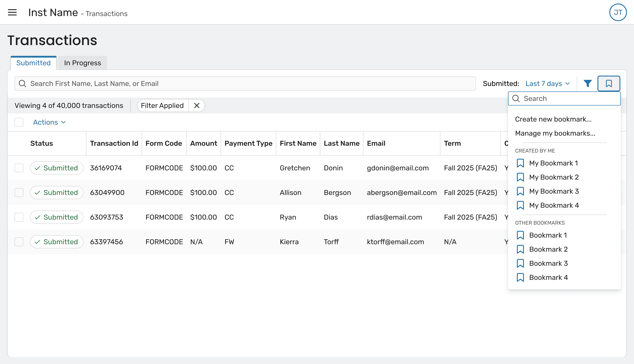Image resolution: width=634 pixels, height=364 pixels.
Task: Toggle the bookmarks button in toolbar
Action: [608, 84]
